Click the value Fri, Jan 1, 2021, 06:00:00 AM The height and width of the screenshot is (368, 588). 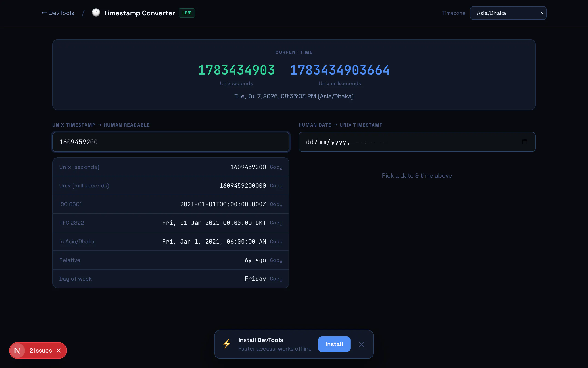point(214,241)
